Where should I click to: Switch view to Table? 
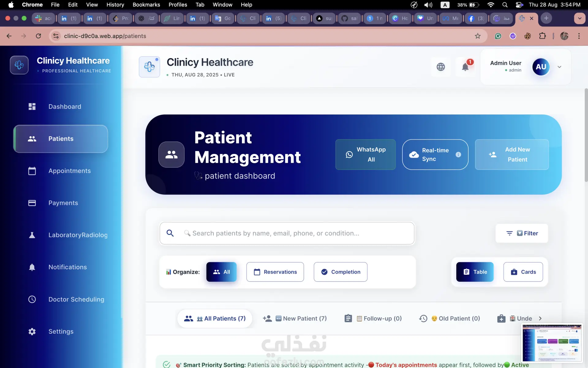[475, 272]
